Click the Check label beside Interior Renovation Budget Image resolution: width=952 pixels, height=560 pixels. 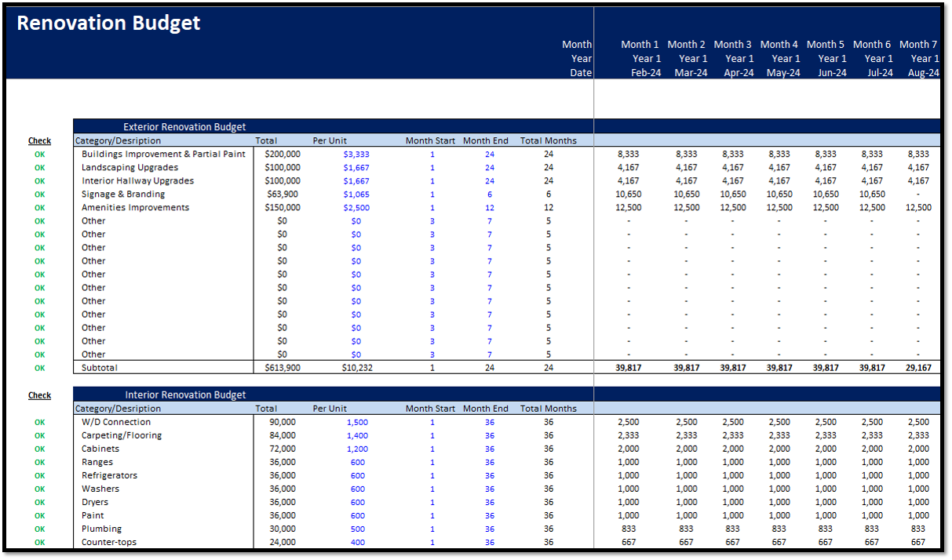pyautogui.click(x=39, y=395)
